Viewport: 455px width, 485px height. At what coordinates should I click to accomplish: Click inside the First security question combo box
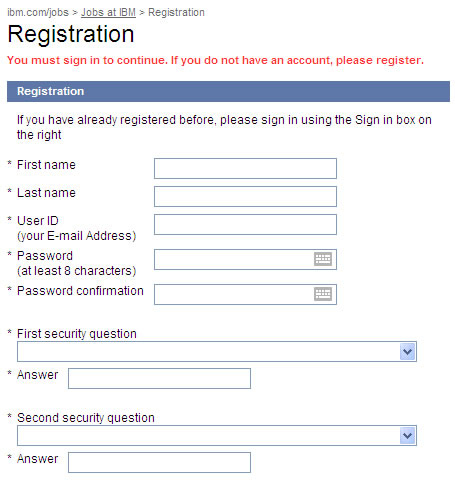[217, 351]
